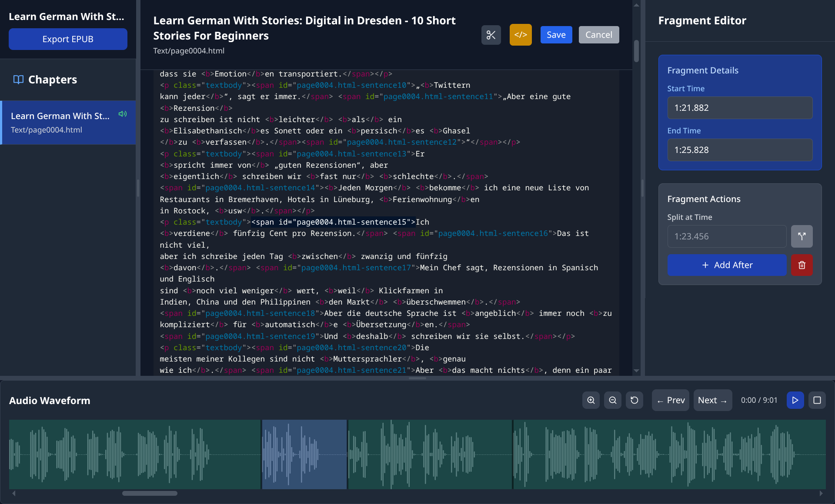Save the chapter edits

(556, 35)
